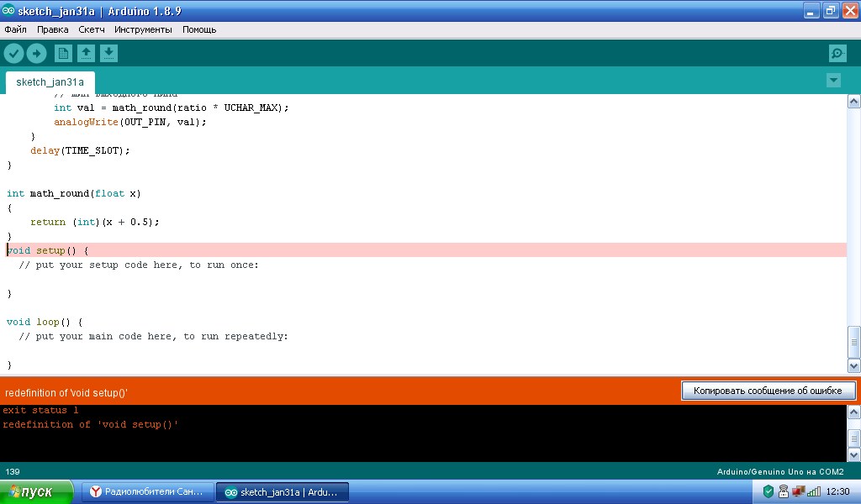Click the пуск Start button
The height and width of the screenshot is (504, 861).
[x=37, y=491]
